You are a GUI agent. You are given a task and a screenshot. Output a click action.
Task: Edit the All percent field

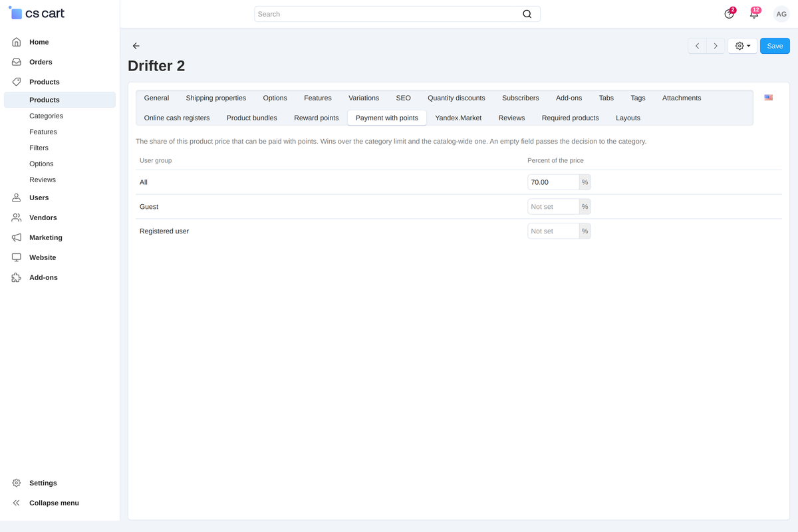[x=553, y=182]
